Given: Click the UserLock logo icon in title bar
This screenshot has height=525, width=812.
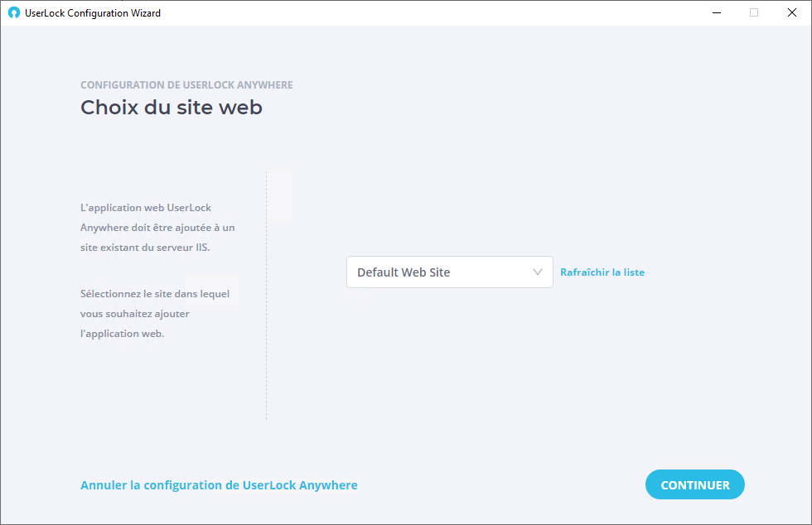Looking at the screenshot, I should coord(14,13).
